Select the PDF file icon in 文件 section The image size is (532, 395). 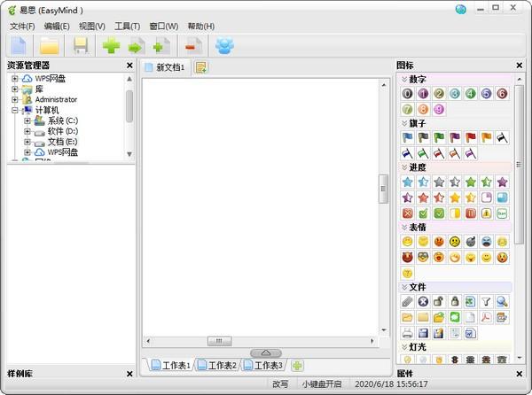[486, 317]
